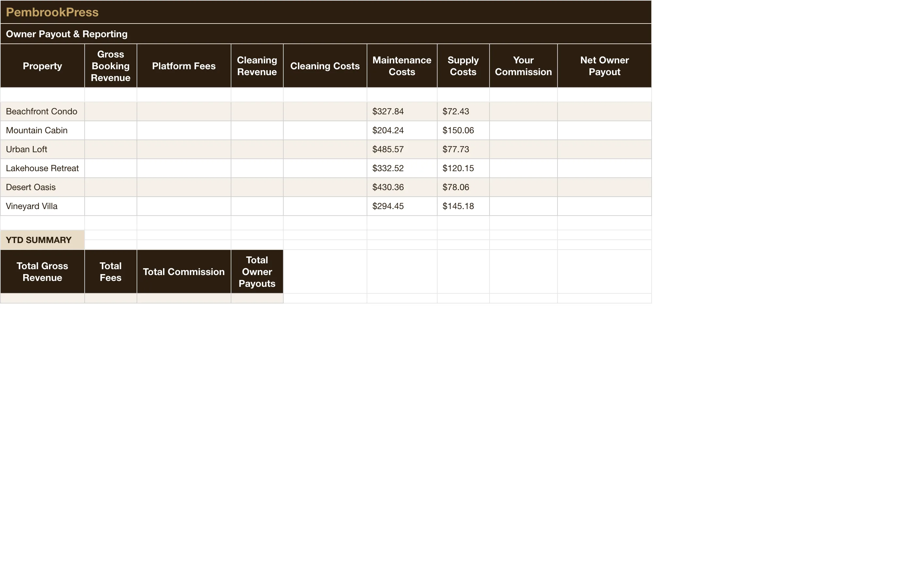Select maintenance cost $327.84

tap(402, 111)
